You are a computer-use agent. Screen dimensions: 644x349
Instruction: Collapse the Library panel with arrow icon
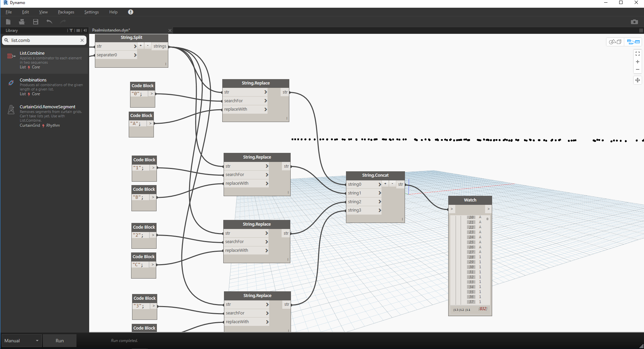85,31
